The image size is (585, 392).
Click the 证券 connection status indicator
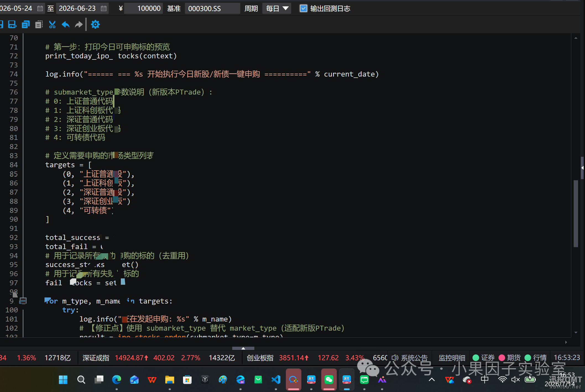pyautogui.click(x=483, y=358)
